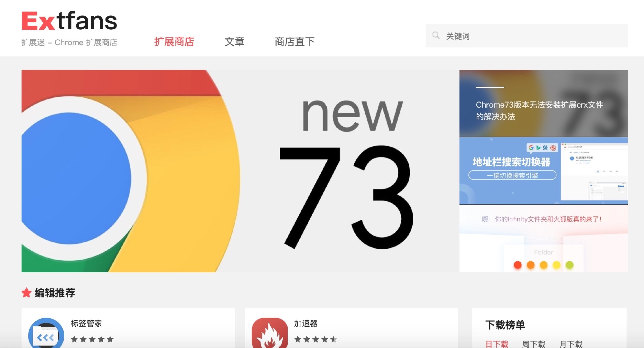The image size is (644, 348).
Task: Go to the 文章 menu
Action: pos(234,42)
